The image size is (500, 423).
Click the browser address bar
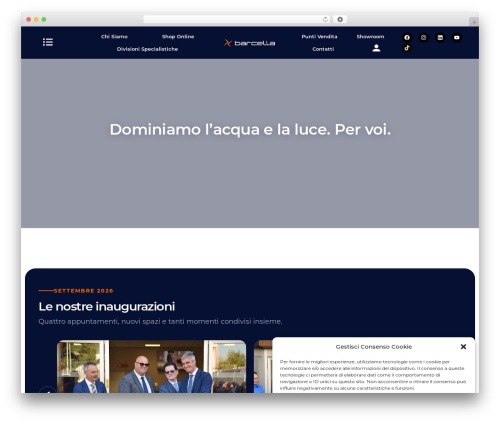[x=237, y=19]
